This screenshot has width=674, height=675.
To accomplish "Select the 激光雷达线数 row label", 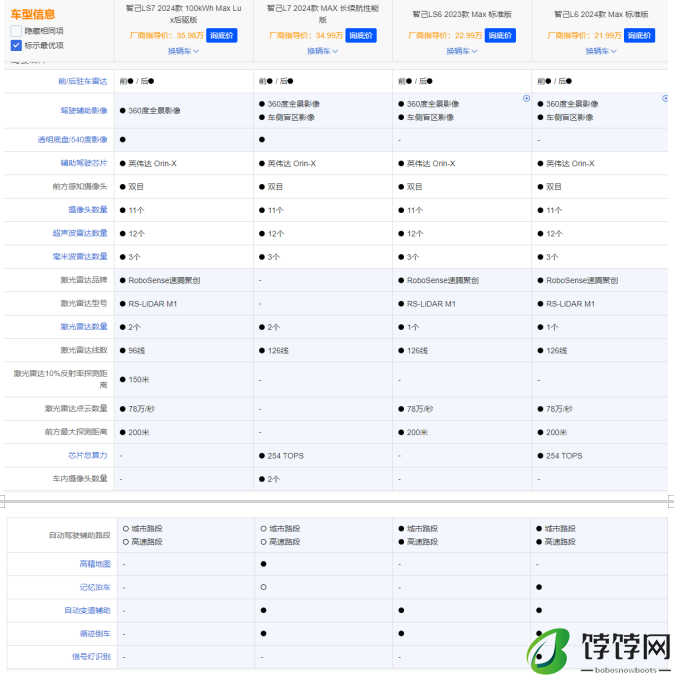I will (84, 350).
